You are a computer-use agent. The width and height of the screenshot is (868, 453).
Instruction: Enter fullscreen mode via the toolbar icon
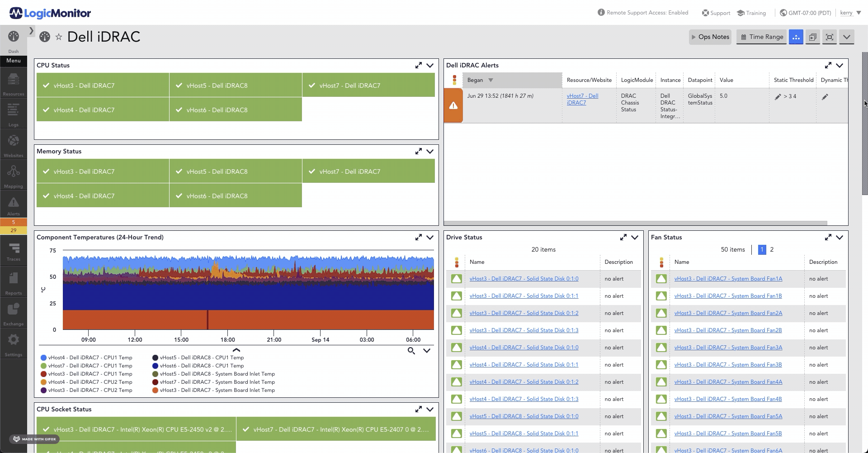[x=829, y=37]
